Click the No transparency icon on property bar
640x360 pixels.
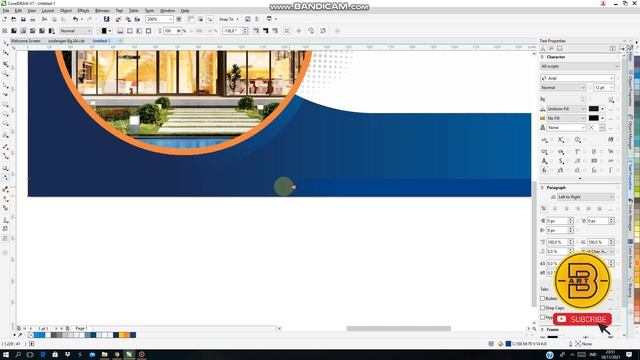coord(4,31)
